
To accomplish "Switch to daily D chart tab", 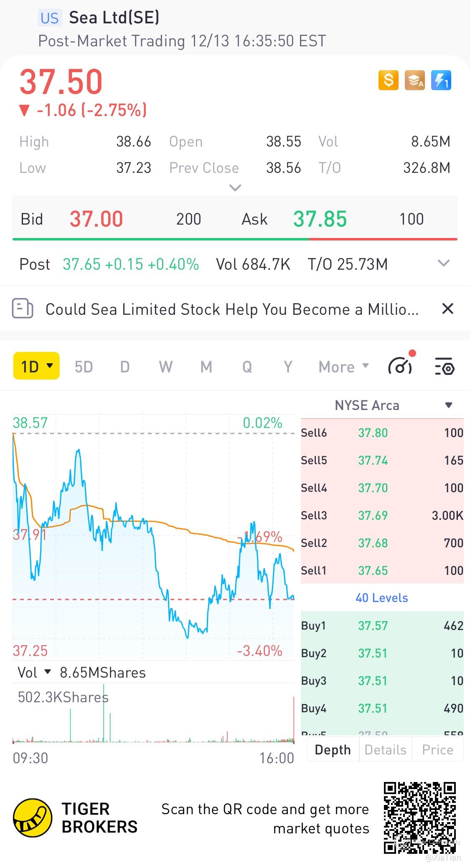I will coord(124,367).
